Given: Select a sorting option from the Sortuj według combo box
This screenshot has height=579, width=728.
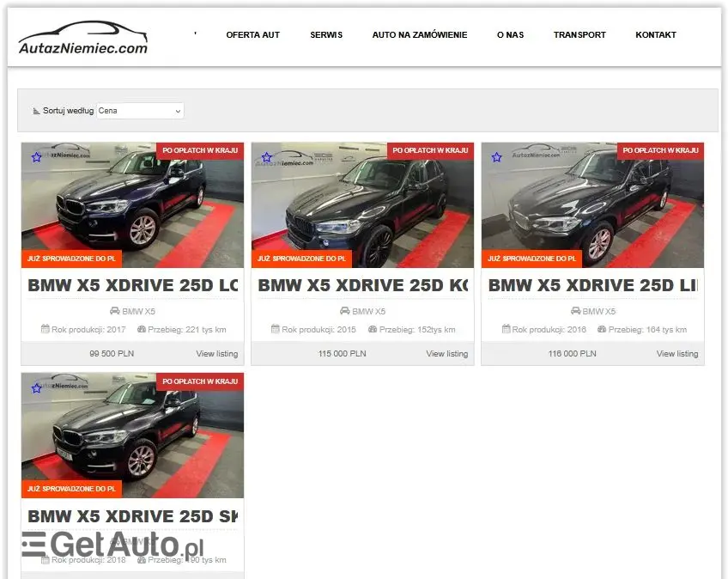Looking at the screenshot, I should [140, 110].
